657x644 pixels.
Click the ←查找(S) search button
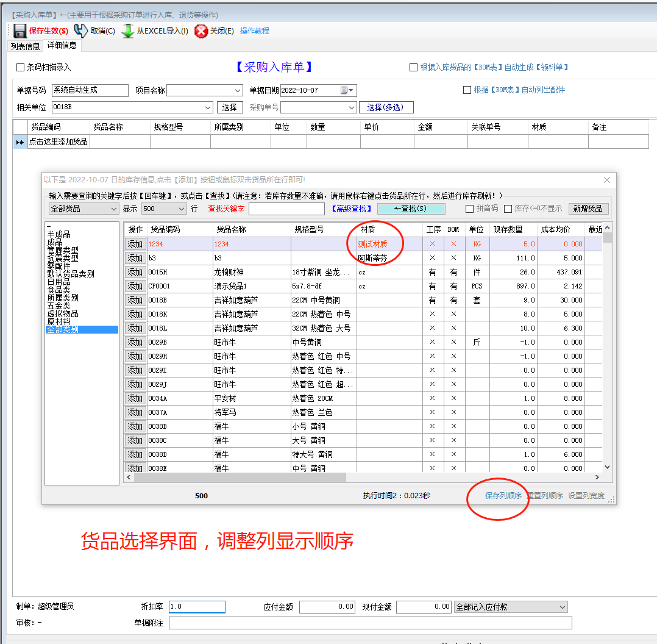tap(411, 209)
